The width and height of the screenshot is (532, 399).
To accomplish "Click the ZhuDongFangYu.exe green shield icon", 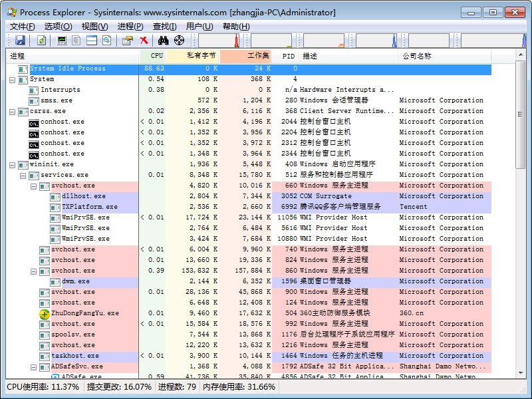I will point(45,313).
